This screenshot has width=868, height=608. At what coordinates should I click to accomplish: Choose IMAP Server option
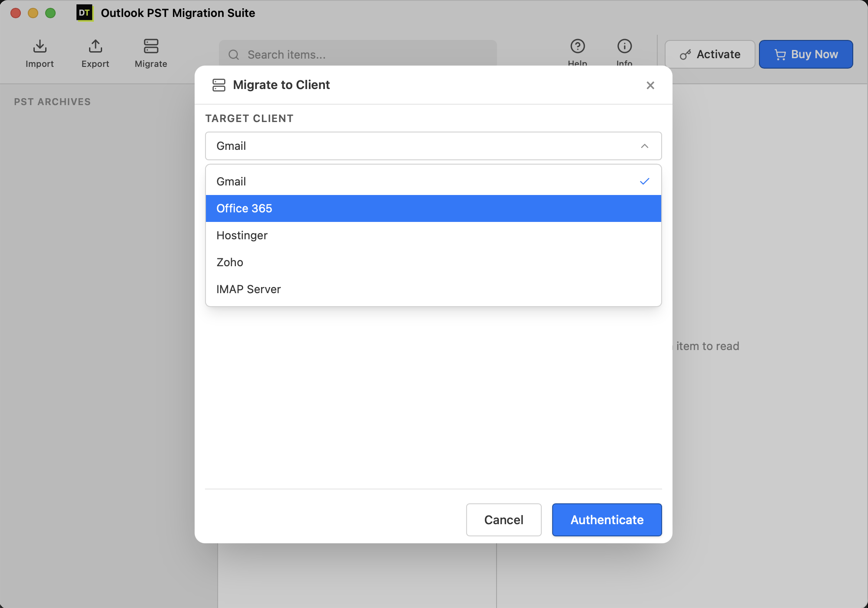coord(433,289)
